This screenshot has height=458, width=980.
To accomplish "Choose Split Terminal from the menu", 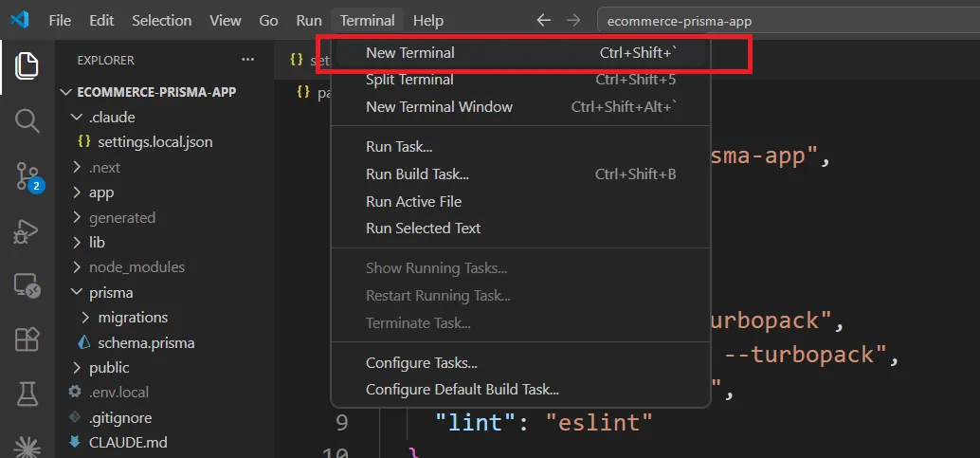I will tap(521, 80).
